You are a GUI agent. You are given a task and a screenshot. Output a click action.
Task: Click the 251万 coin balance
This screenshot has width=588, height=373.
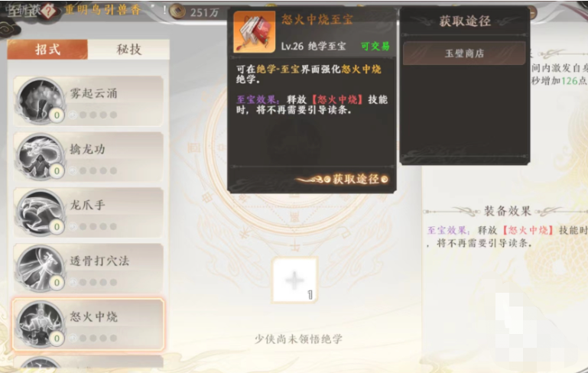pos(204,12)
